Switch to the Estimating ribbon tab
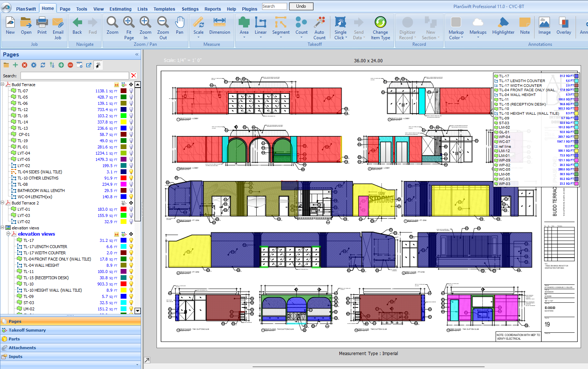The height and width of the screenshot is (369, 588). 120,9
